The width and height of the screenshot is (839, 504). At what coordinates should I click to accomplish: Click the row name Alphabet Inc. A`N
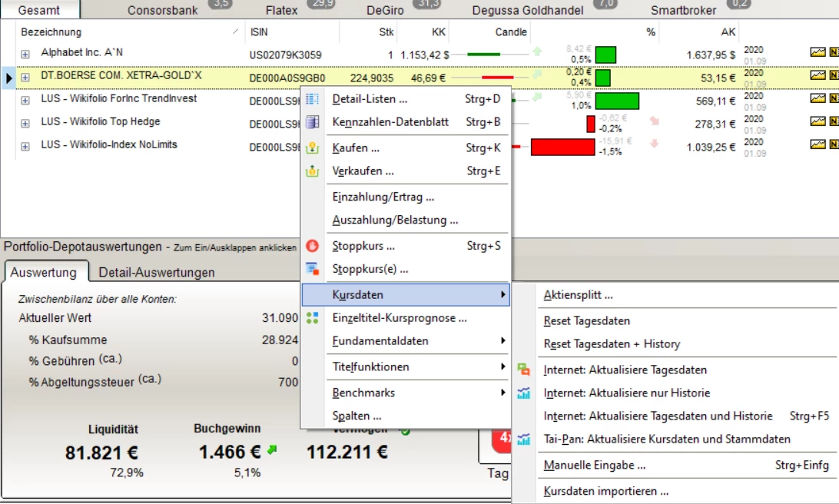point(82,52)
